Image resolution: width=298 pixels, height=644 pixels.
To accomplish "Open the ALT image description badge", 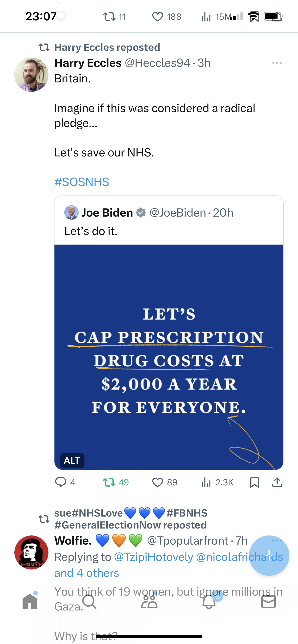I will 72,460.
